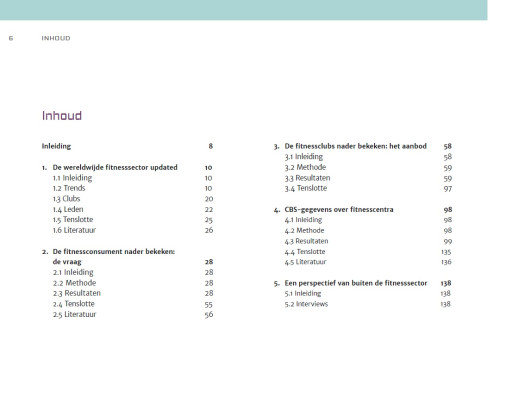Screen dimensions: 506x403
Task: Select the bold 'Inleiding' entry on page 8
Action: pos(56,146)
